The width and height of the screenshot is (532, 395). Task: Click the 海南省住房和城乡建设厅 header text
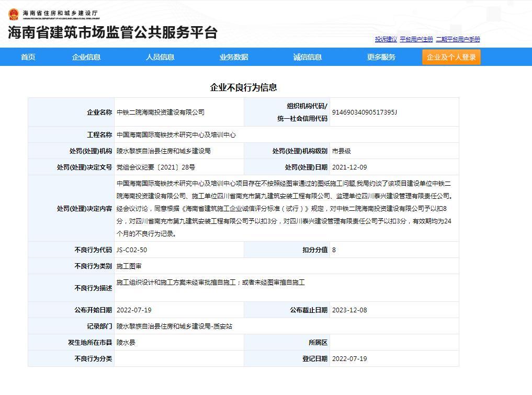(60, 13)
